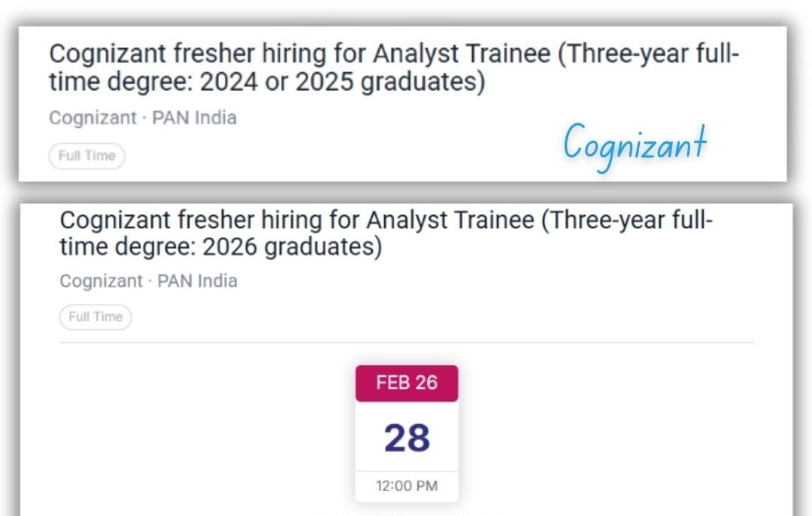Toggle the Full Time badge on second job

click(95, 317)
